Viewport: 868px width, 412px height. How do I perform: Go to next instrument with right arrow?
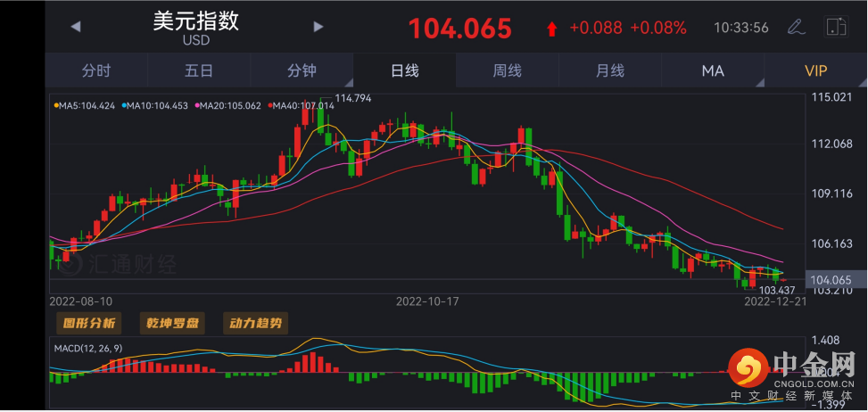(318, 27)
